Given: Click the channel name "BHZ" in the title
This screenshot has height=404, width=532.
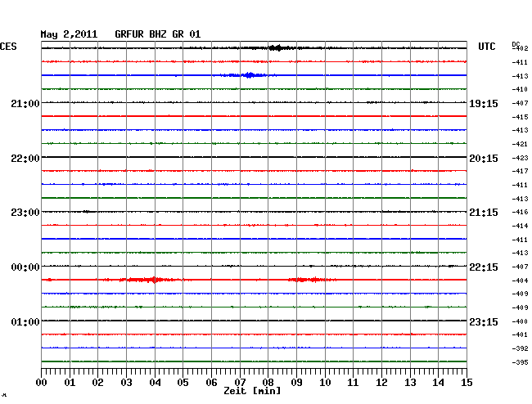Looking at the screenshot, I should (x=158, y=34).
